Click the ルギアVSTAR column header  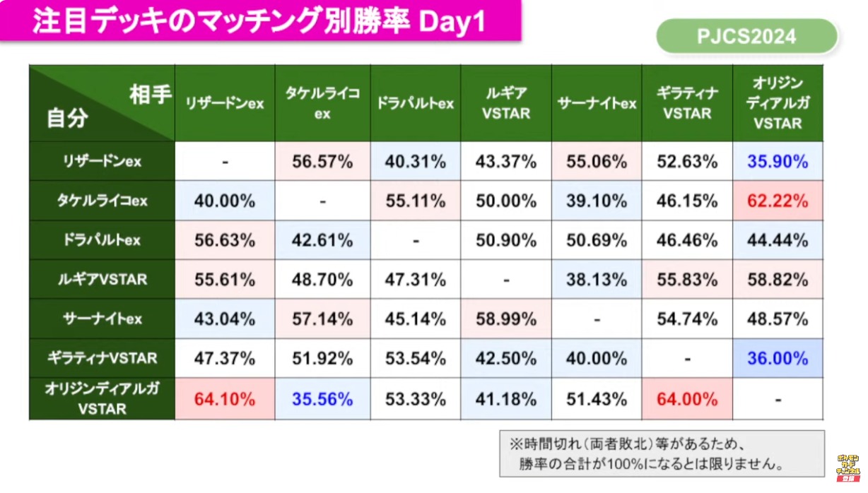[506, 103]
